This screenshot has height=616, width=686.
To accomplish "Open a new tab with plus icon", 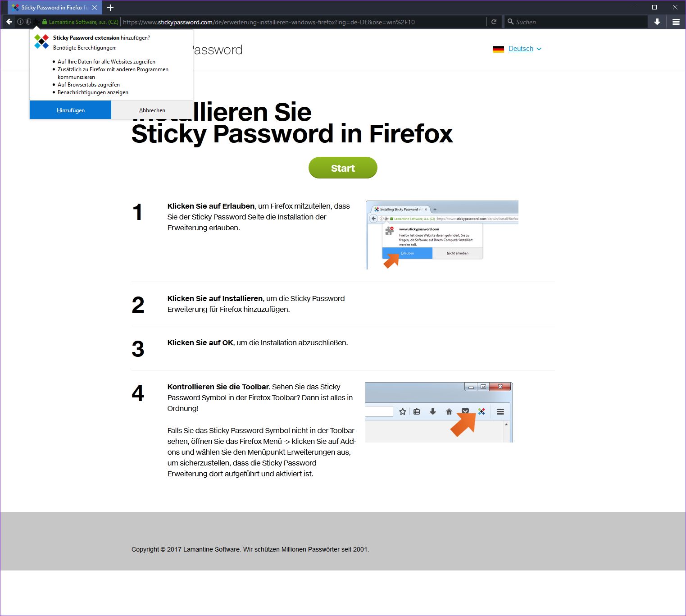I will tap(110, 8).
